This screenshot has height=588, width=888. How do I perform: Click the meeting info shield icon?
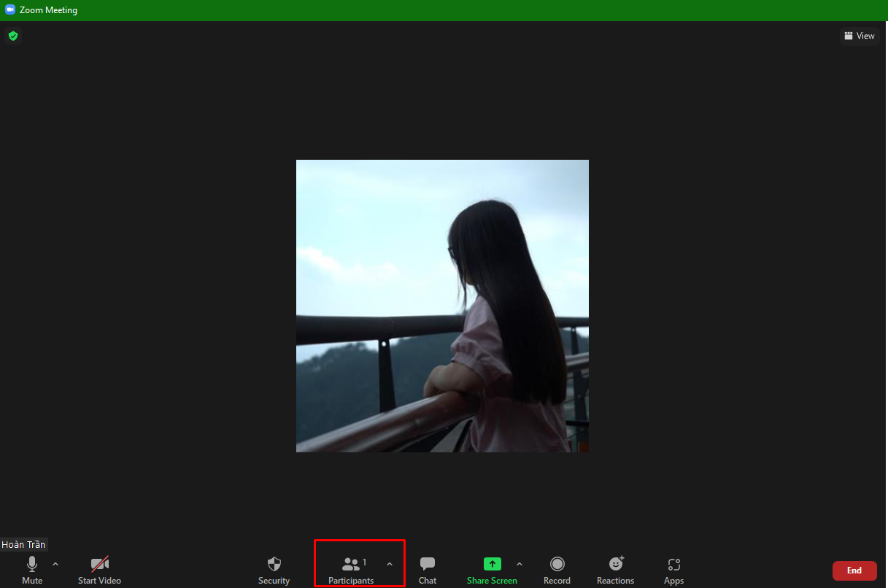13,35
